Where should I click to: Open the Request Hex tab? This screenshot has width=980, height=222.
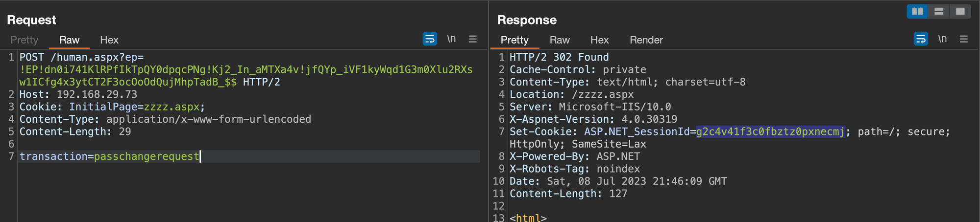click(x=109, y=40)
